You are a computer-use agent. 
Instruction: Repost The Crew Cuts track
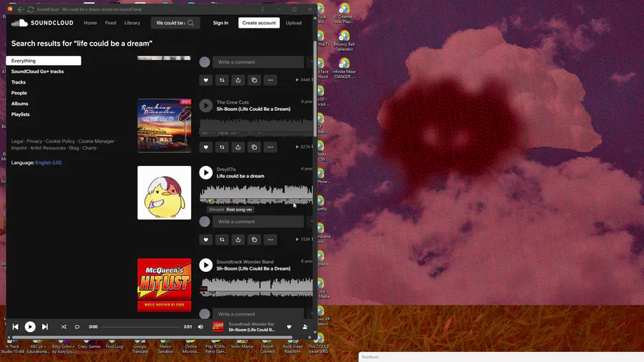[x=222, y=147]
